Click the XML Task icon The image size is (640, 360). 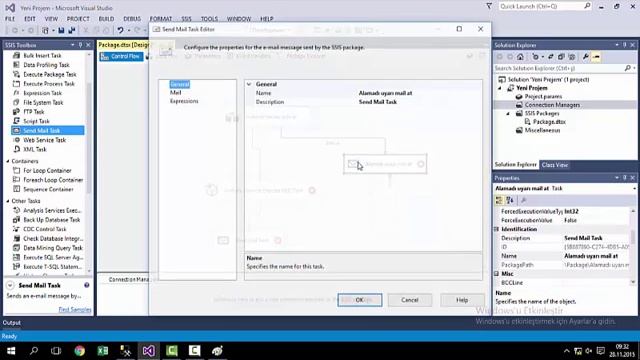pos(16,149)
